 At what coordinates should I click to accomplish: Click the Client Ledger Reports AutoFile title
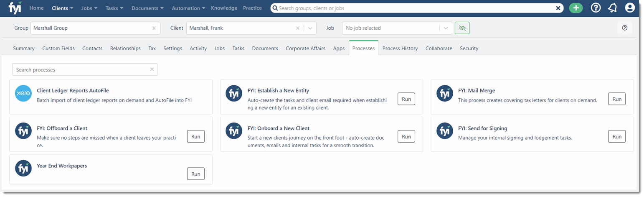click(x=73, y=90)
